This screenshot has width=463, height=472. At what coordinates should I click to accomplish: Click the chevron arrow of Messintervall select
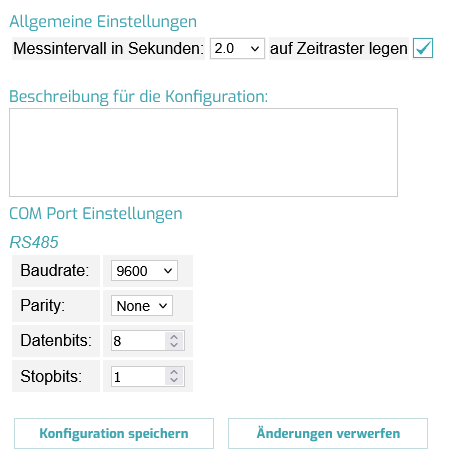255,49
